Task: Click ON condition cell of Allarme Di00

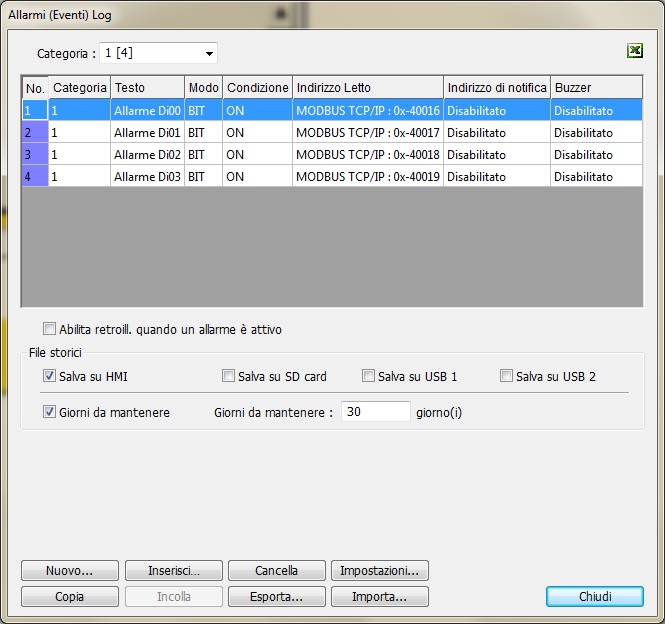Action: coord(257,110)
